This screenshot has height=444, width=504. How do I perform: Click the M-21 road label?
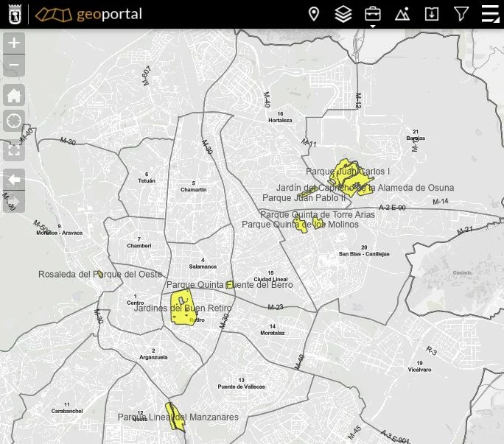(465, 230)
